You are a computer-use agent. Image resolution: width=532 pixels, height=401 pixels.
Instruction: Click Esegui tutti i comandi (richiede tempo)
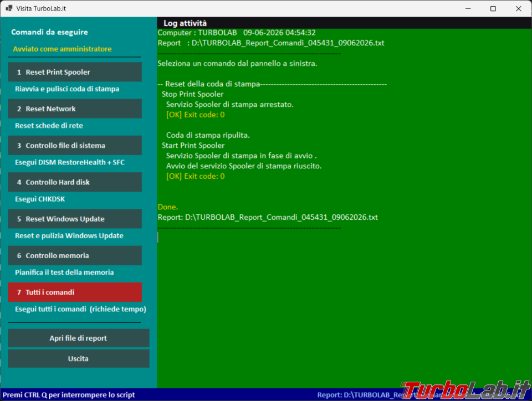tap(80, 309)
